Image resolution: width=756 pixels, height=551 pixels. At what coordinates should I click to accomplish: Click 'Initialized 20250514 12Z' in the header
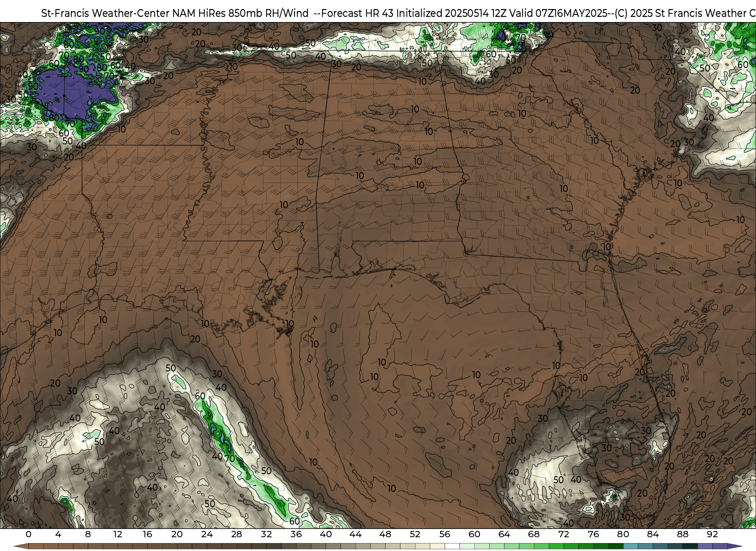451,13
